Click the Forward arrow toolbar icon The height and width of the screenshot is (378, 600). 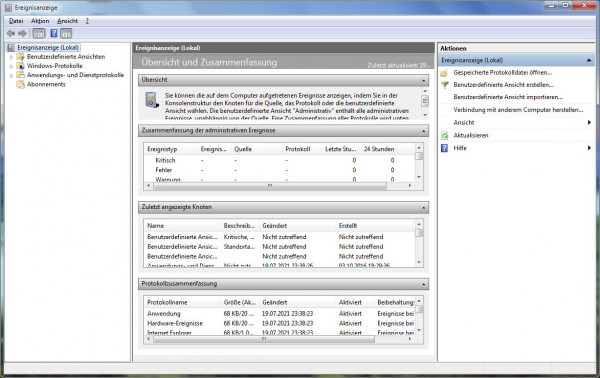(23, 33)
